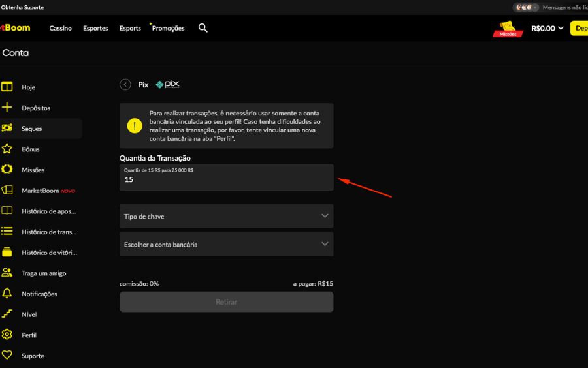
Task: Click the search magnifier icon
Action: [203, 28]
